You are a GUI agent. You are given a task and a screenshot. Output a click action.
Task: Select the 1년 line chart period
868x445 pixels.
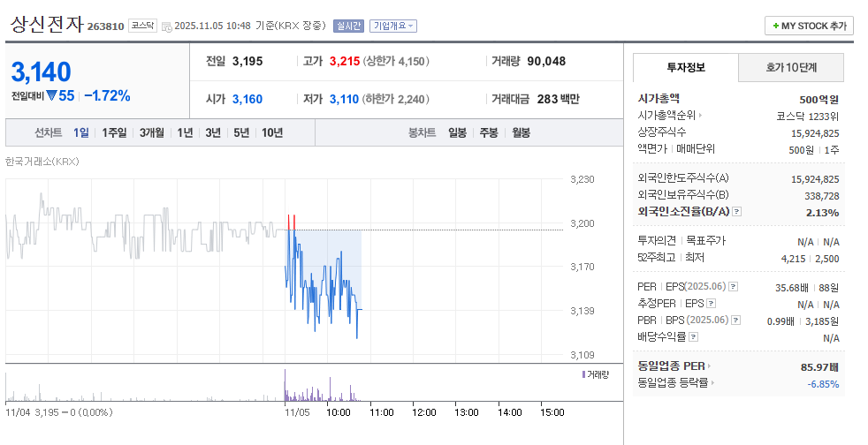[x=185, y=132]
